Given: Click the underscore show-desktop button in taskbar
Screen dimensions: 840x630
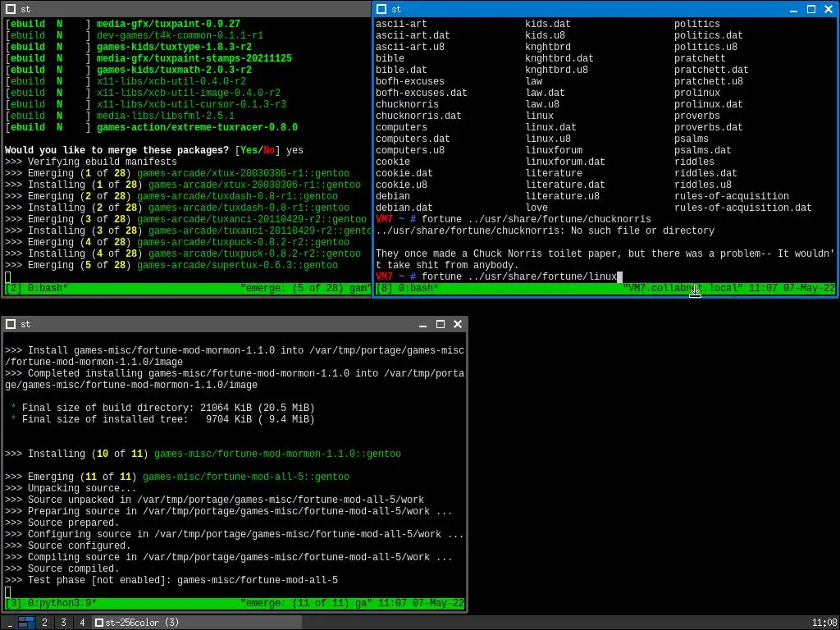Looking at the screenshot, I should [10, 623].
